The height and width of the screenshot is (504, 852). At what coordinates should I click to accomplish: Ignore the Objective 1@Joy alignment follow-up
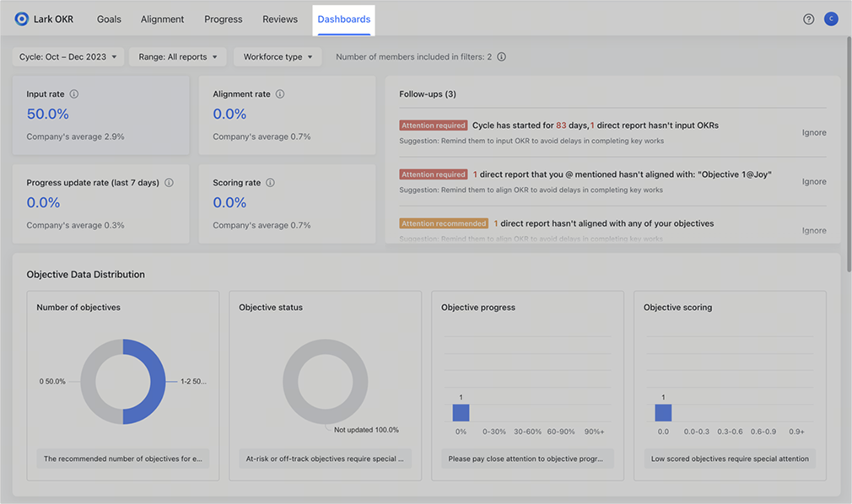click(813, 182)
